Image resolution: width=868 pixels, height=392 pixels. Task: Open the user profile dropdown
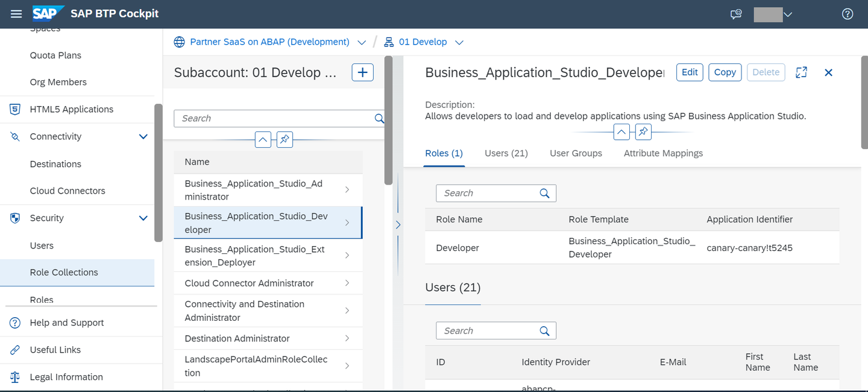(787, 14)
